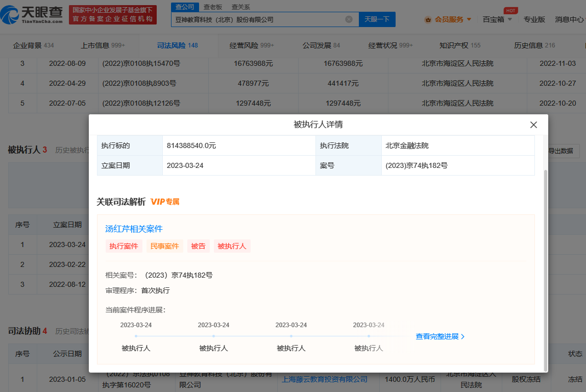Open the 企业背景 section tab

point(33,45)
